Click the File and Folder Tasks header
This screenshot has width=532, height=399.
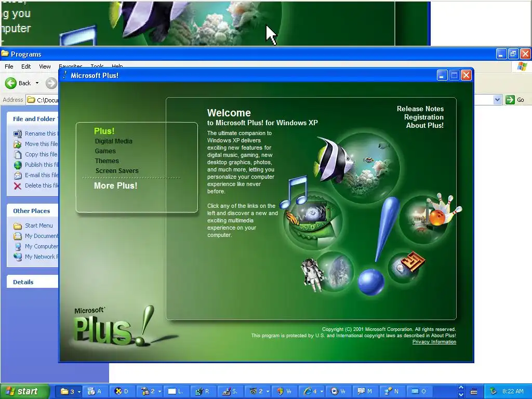pyautogui.click(x=33, y=119)
